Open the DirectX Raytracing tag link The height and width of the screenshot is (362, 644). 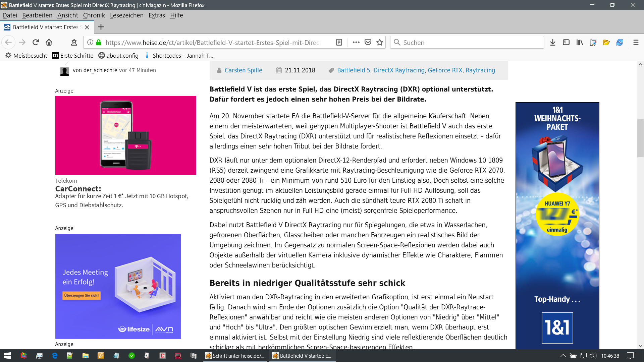(399, 70)
